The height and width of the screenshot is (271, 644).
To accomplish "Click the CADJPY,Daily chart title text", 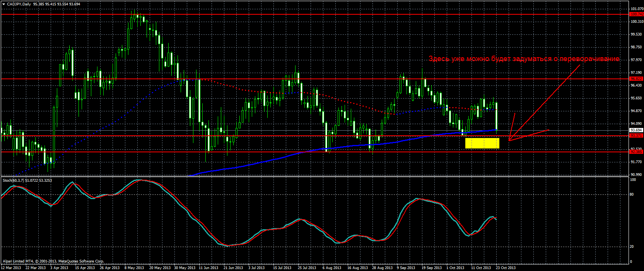I will (19, 4).
